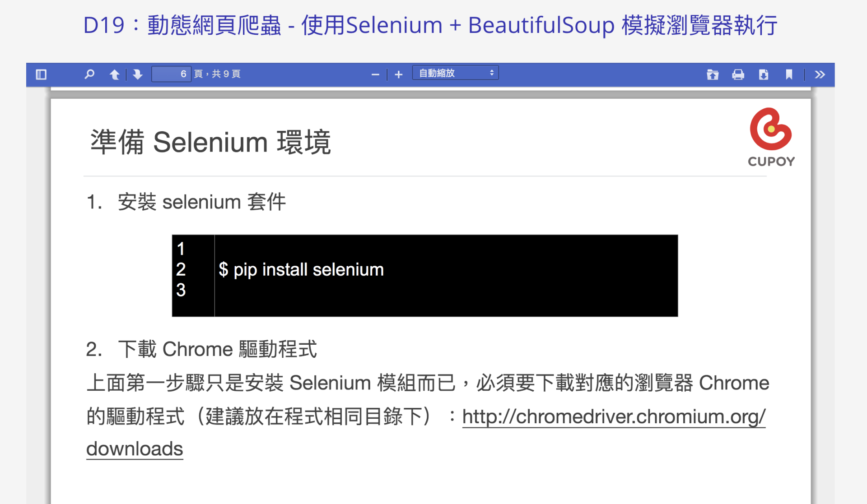Click the open file icon

click(713, 74)
